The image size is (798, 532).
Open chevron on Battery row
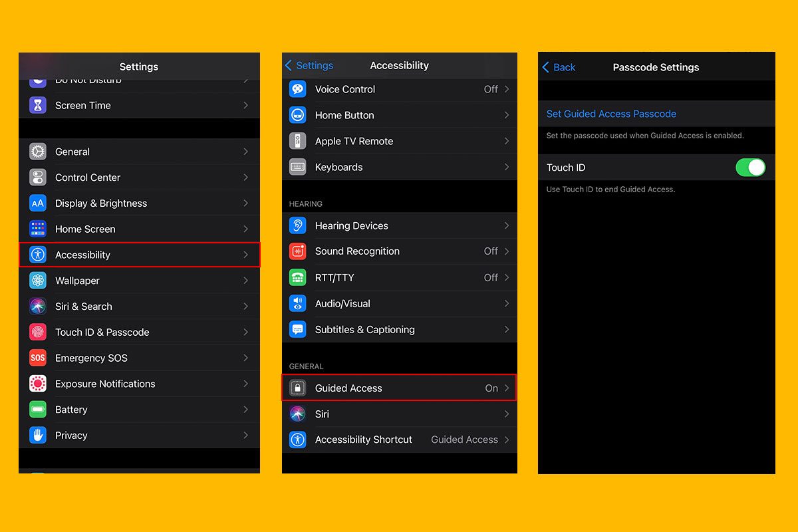pyautogui.click(x=245, y=410)
